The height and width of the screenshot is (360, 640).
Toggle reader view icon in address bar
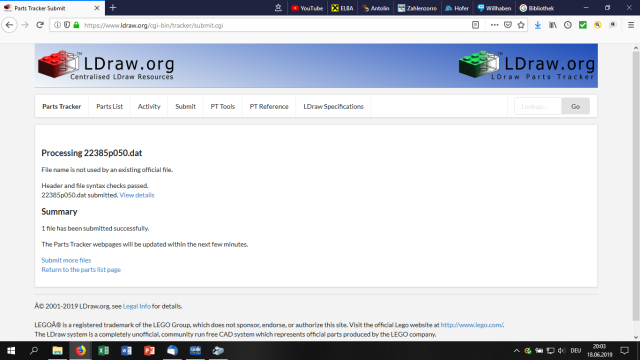[x=476, y=25]
